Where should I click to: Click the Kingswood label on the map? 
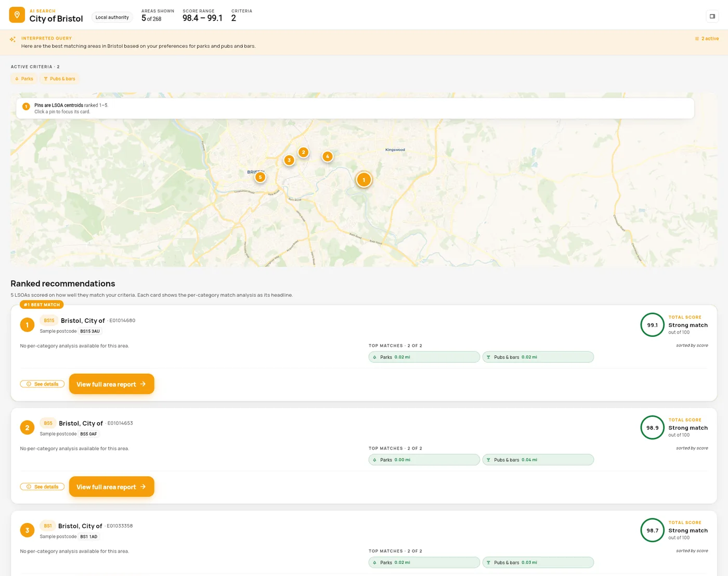pyautogui.click(x=395, y=150)
